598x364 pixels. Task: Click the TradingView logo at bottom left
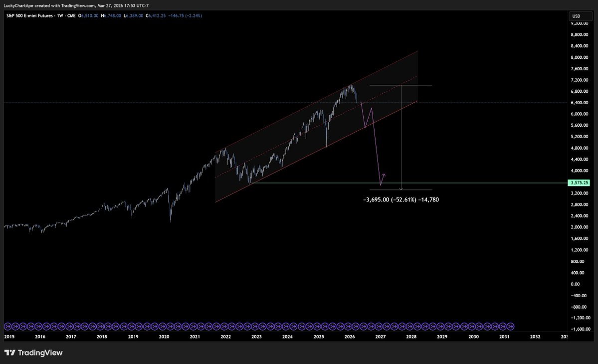pyautogui.click(x=33, y=353)
